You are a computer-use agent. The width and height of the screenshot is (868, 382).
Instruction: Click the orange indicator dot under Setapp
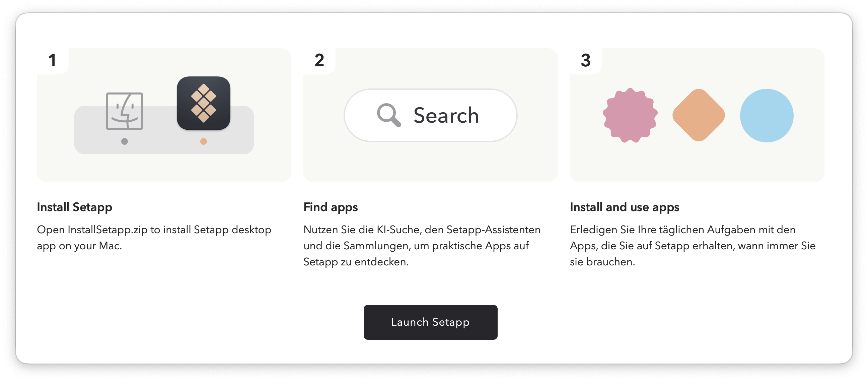(204, 142)
